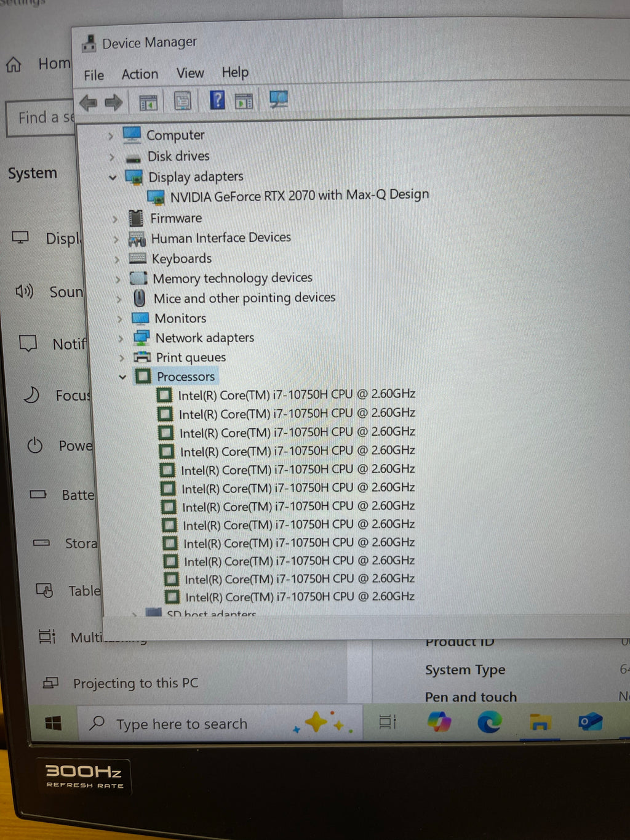Click the Computer category icon
This screenshot has height=840, width=630.
[132, 135]
